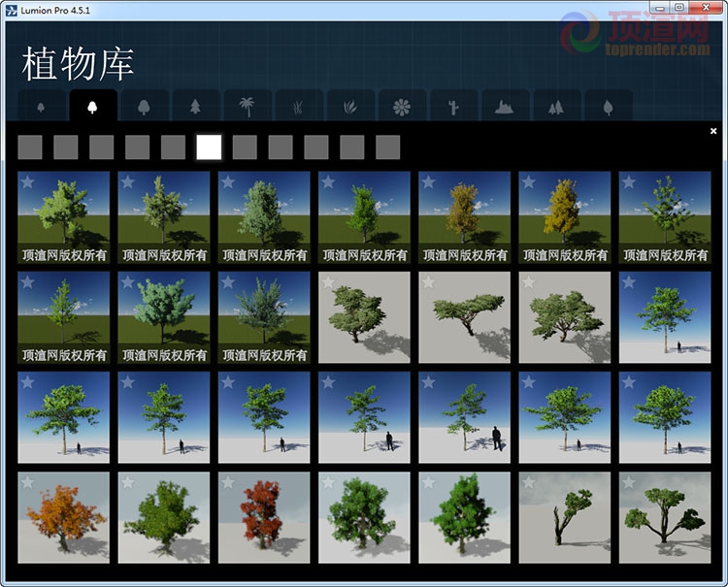Select the yellow-brown autumn tree thumbnail
The image size is (728, 587).
point(464,217)
